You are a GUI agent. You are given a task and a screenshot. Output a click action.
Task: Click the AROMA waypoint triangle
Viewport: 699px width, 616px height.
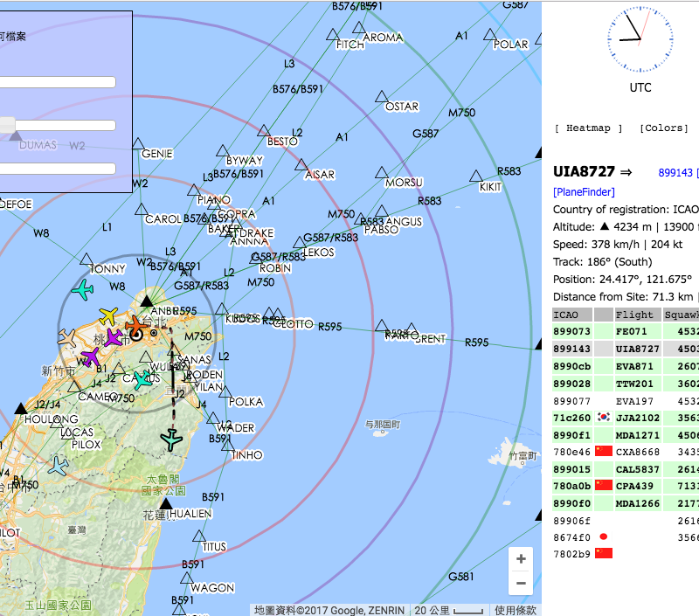(359, 28)
